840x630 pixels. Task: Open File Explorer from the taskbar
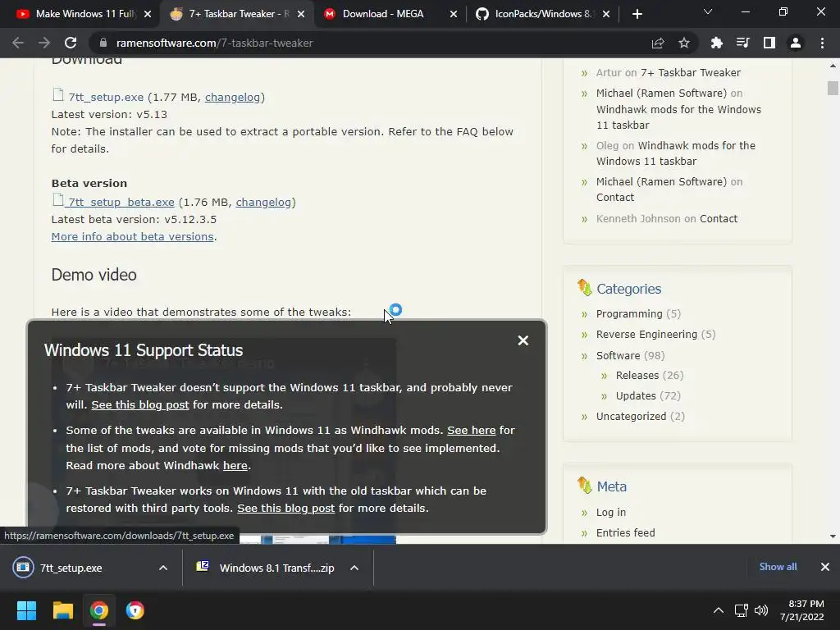62,610
